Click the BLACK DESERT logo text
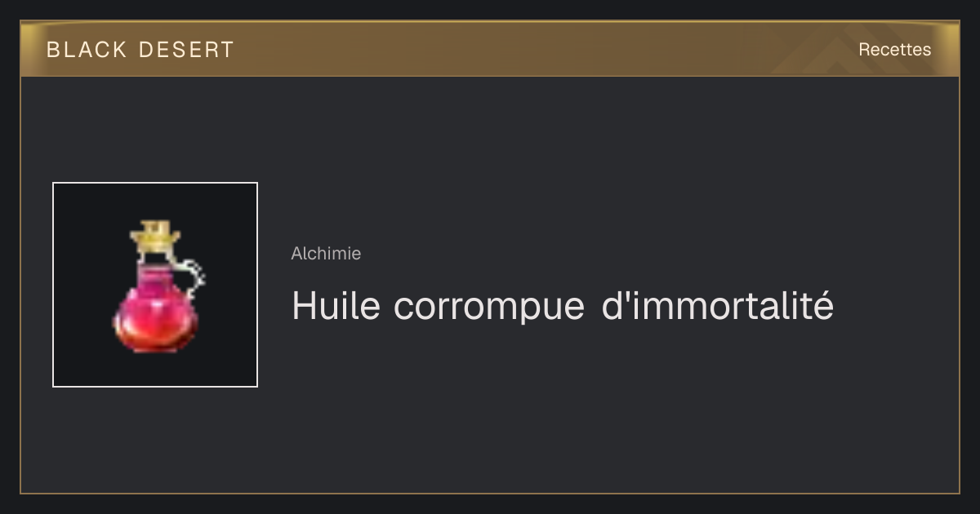The width and height of the screenshot is (980, 514). coord(140,50)
